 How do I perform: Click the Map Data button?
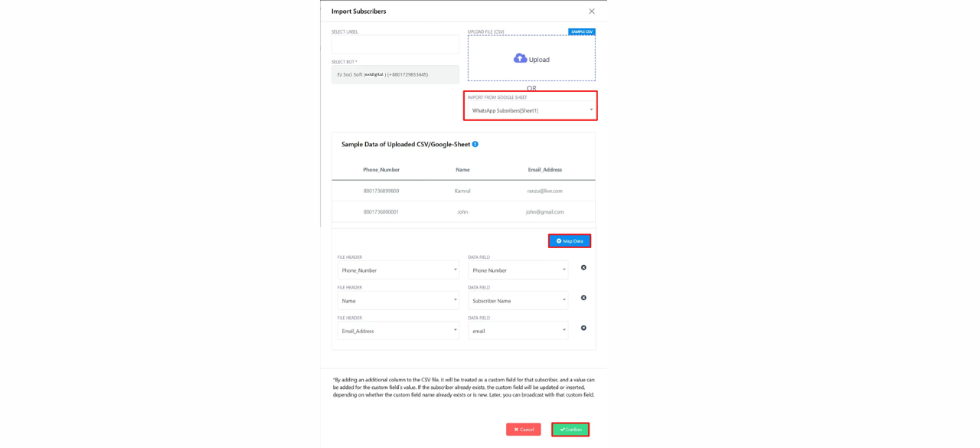click(x=570, y=240)
